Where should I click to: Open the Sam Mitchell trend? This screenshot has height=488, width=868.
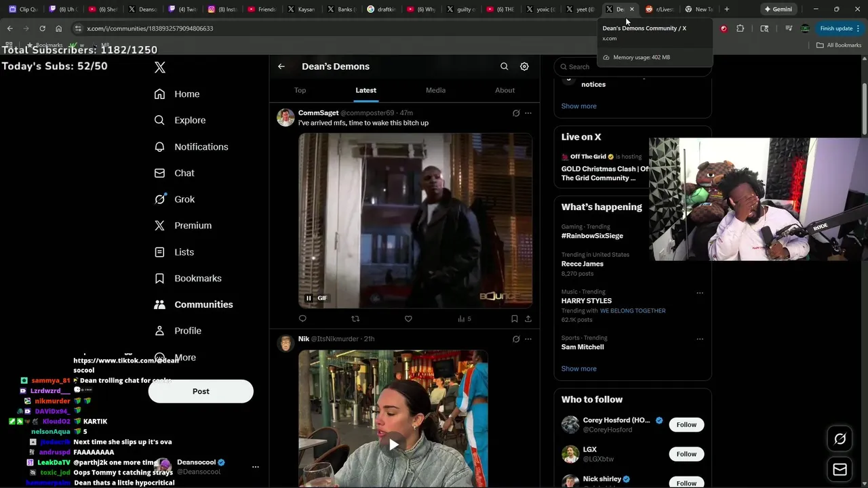click(583, 347)
